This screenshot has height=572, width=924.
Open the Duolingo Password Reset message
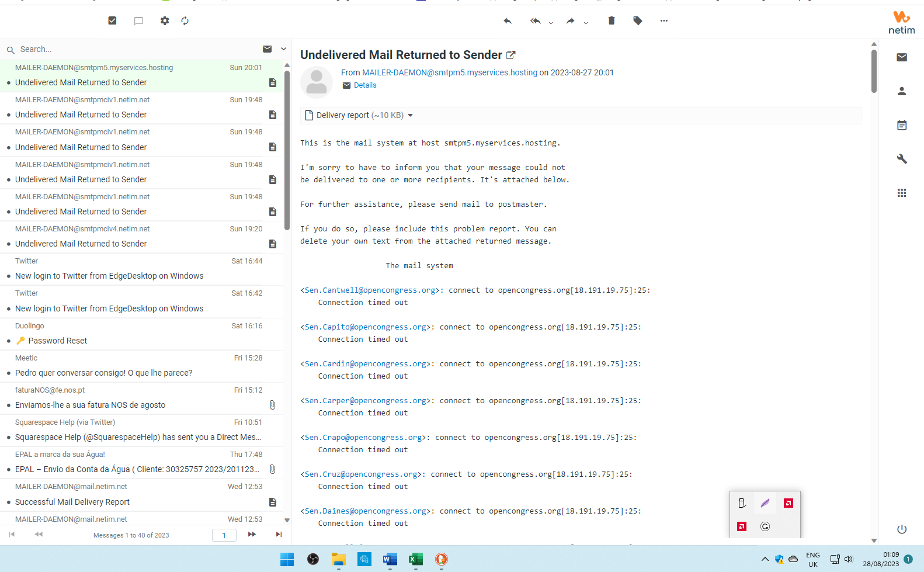point(141,334)
